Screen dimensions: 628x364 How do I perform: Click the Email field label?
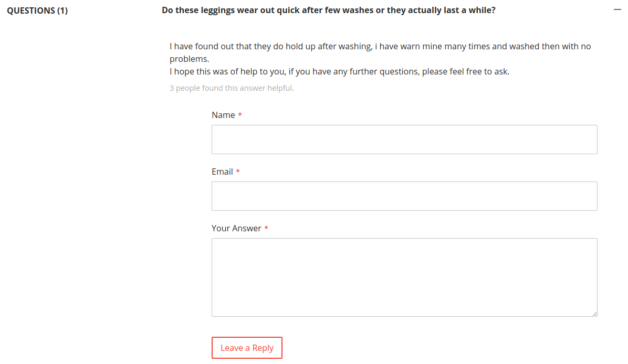[x=222, y=172]
